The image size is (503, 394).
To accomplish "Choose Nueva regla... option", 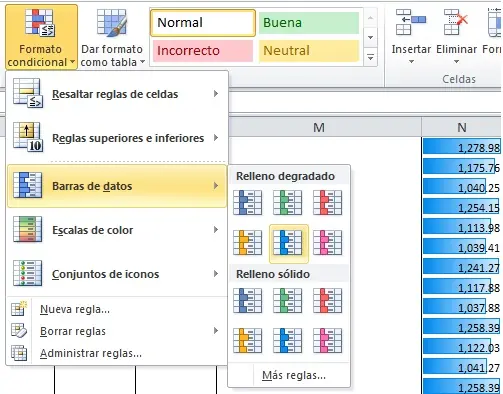I will pos(117,309).
